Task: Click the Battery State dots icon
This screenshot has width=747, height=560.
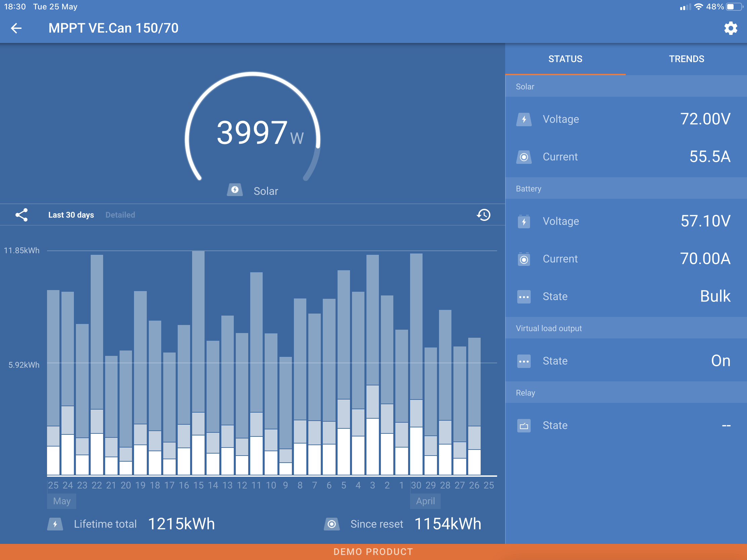Action: click(524, 297)
